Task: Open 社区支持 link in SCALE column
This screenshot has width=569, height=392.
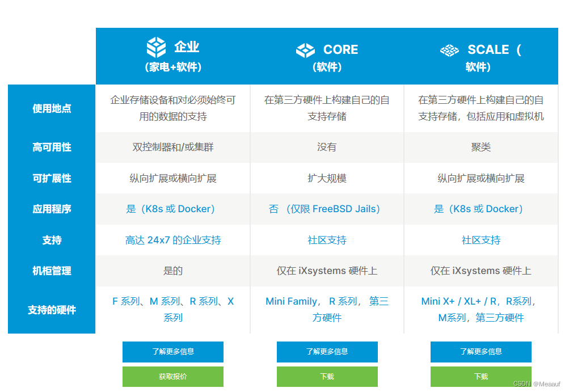Action: (x=481, y=241)
